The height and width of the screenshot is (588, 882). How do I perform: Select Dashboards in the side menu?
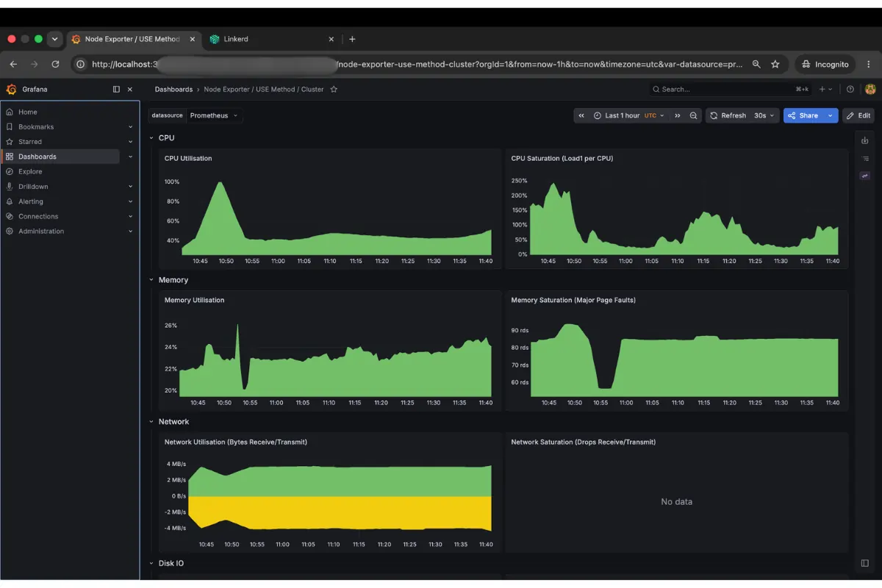click(x=37, y=157)
